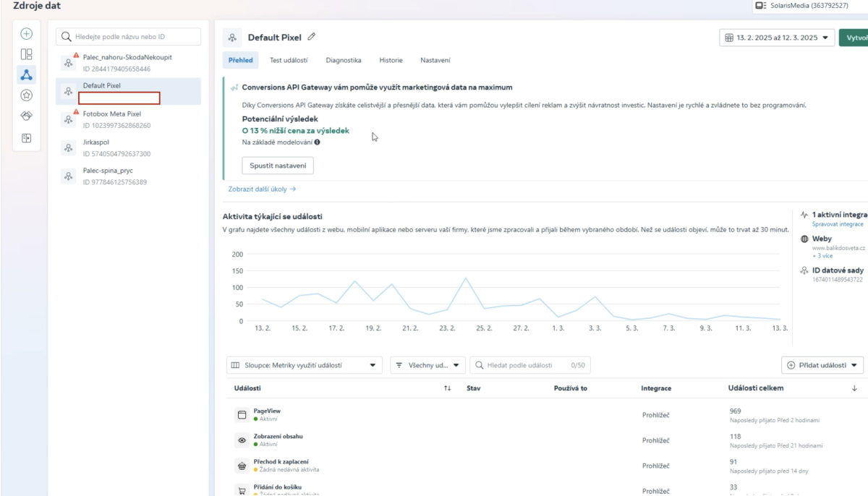
Task: Click the Stav column header
Action: click(474, 388)
